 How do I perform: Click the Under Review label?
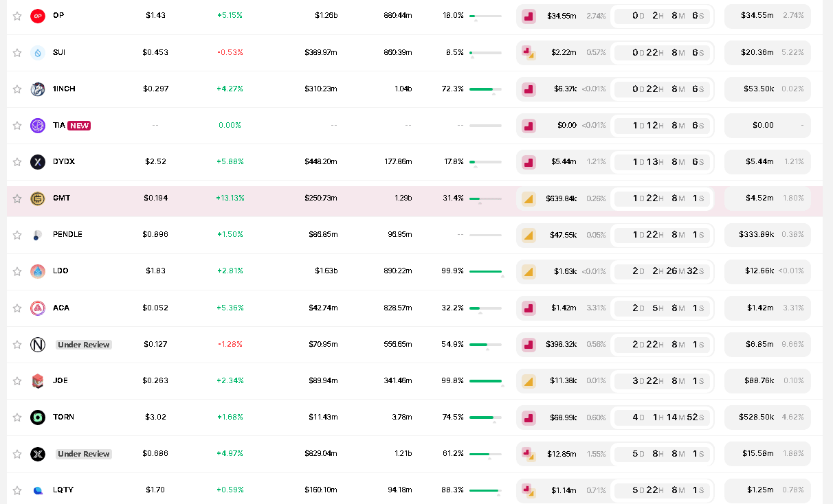point(83,344)
